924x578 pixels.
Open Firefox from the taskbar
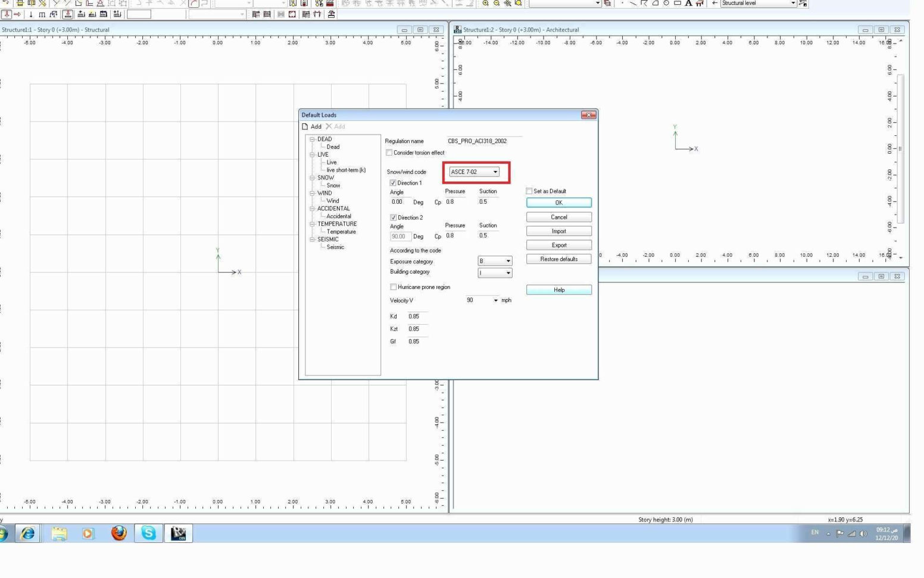click(x=118, y=533)
